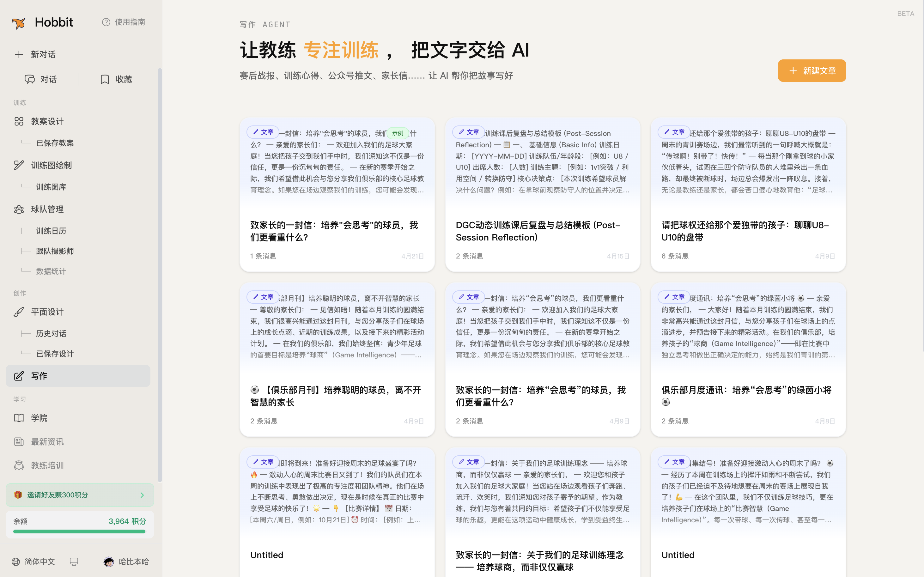924x577 pixels.
Task: Open the 教练培训 training icon
Action: pos(19,465)
